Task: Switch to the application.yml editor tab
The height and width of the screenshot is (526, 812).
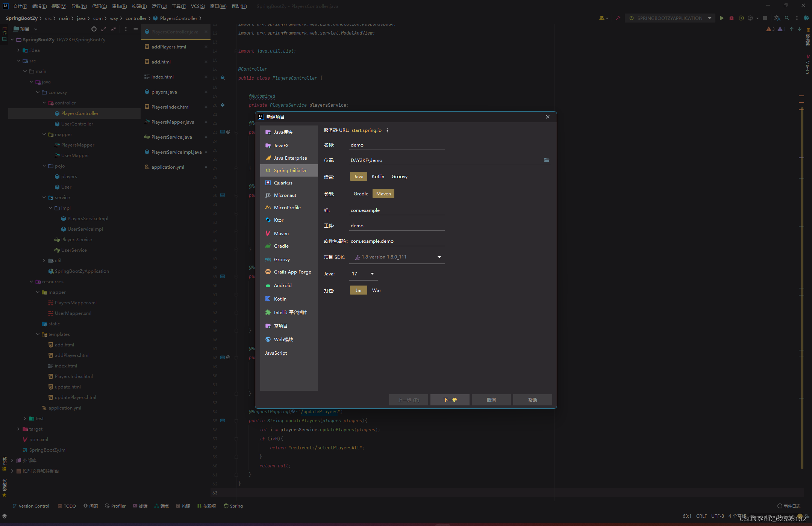Action: (168, 167)
